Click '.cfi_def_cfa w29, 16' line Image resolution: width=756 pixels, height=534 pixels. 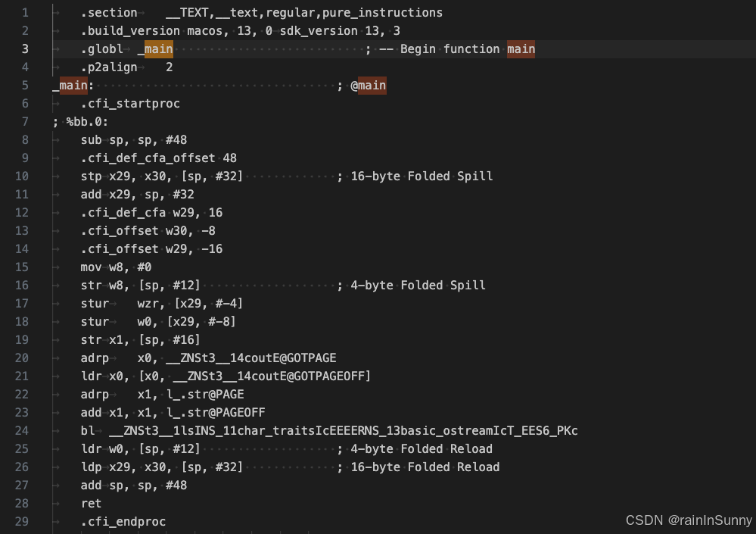(x=151, y=213)
